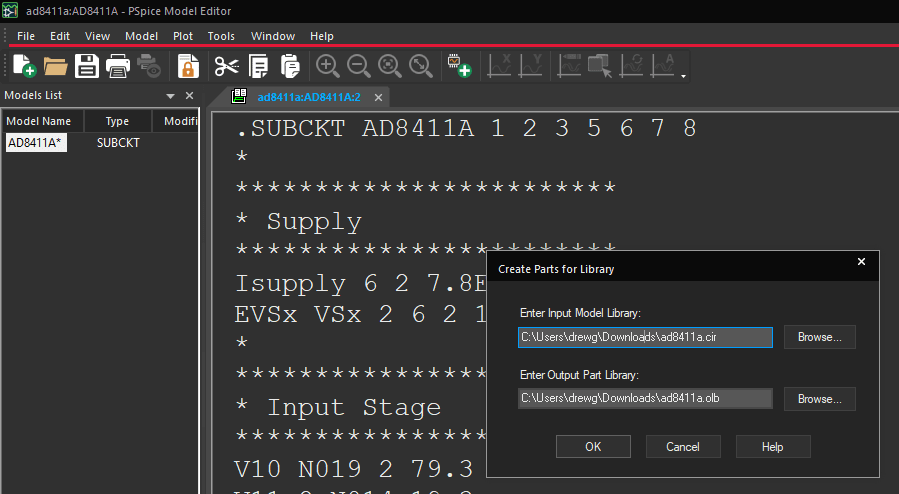Click the EVSx VSx line in editor
899x494 pixels.
361,315
